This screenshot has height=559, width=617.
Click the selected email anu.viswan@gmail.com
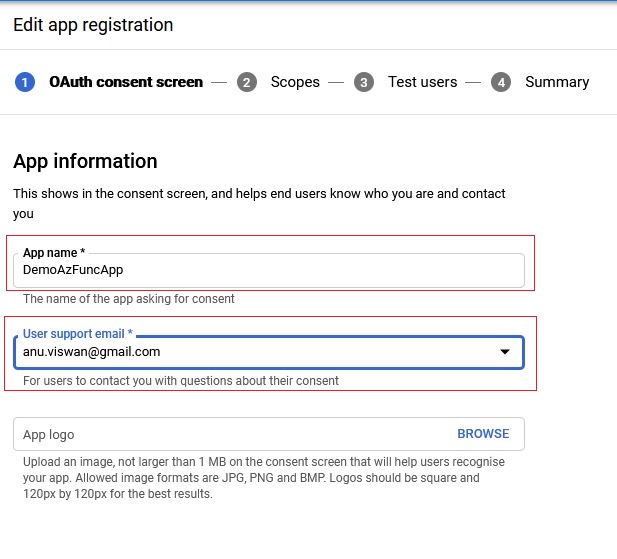[x=92, y=352]
